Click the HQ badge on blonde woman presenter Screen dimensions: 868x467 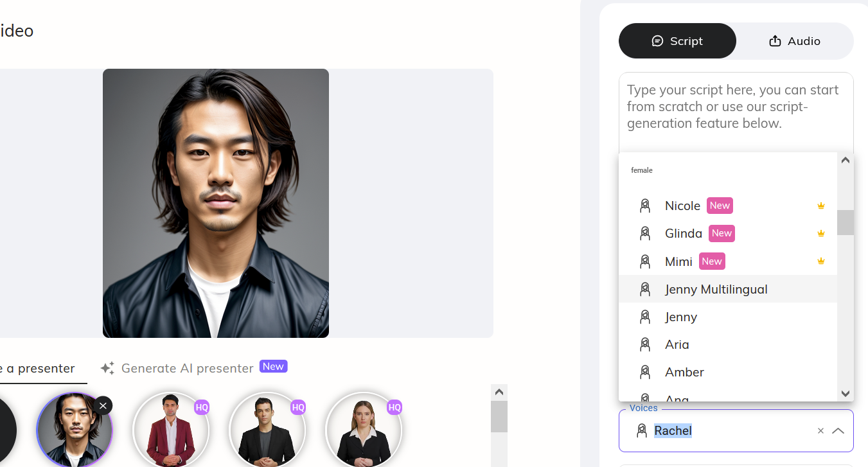pyautogui.click(x=394, y=407)
